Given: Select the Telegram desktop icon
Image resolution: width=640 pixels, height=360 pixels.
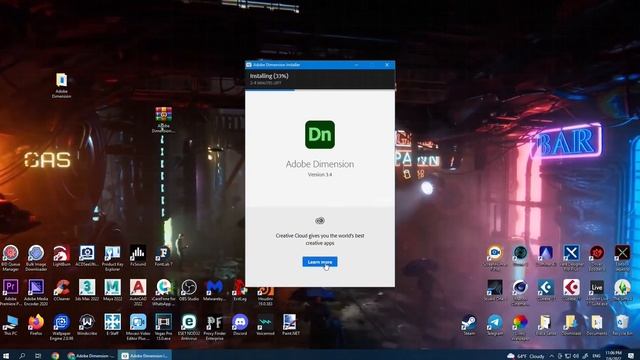Looking at the screenshot, I should [x=495, y=325].
